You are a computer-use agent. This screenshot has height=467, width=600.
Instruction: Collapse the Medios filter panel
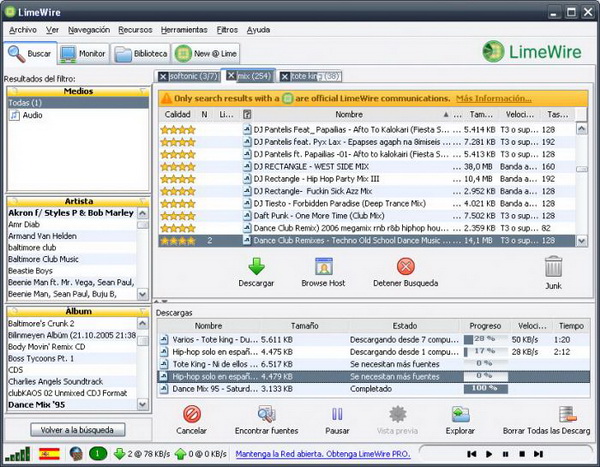[143, 91]
